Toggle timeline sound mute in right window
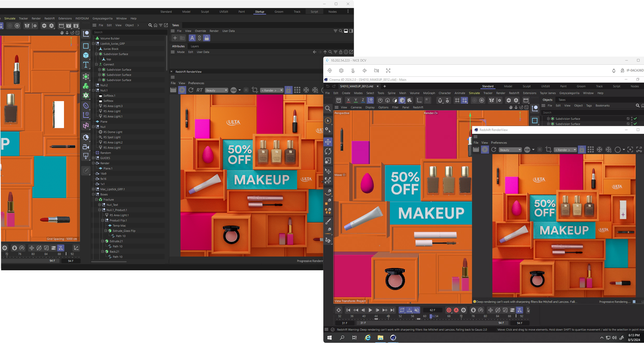Viewport: 644px width, 348px height. [x=417, y=310]
